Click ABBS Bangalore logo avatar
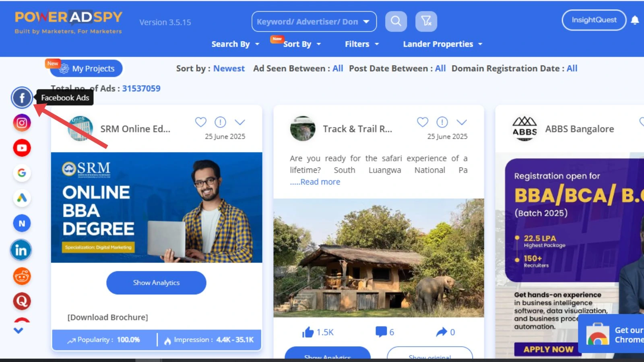 pyautogui.click(x=524, y=129)
